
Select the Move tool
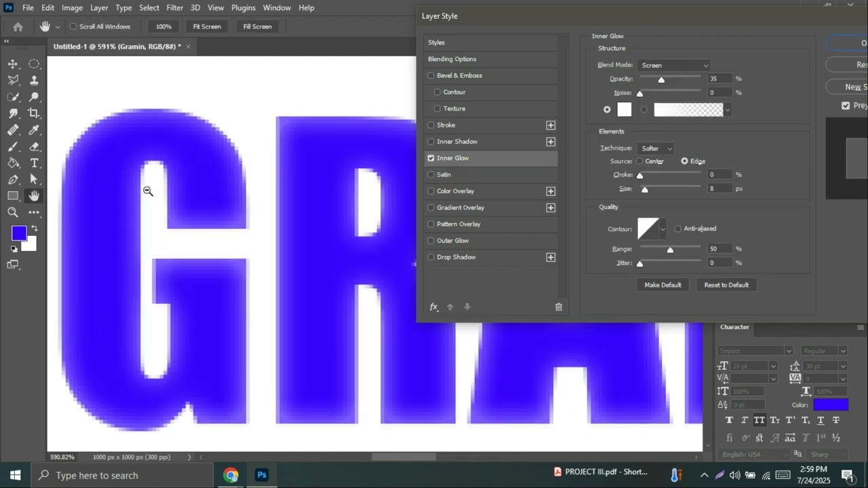[x=13, y=64]
